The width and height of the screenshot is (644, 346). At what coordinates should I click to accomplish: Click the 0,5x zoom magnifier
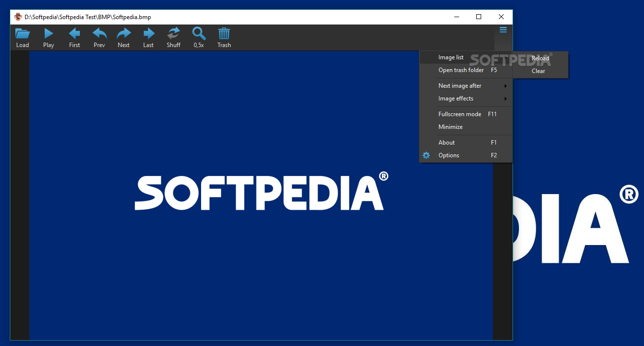(199, 38)
